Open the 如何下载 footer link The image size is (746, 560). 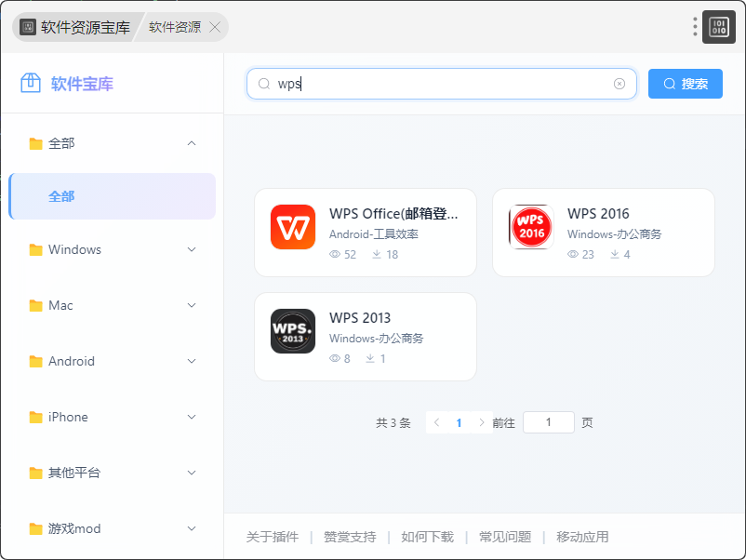(x=427, y=537)
